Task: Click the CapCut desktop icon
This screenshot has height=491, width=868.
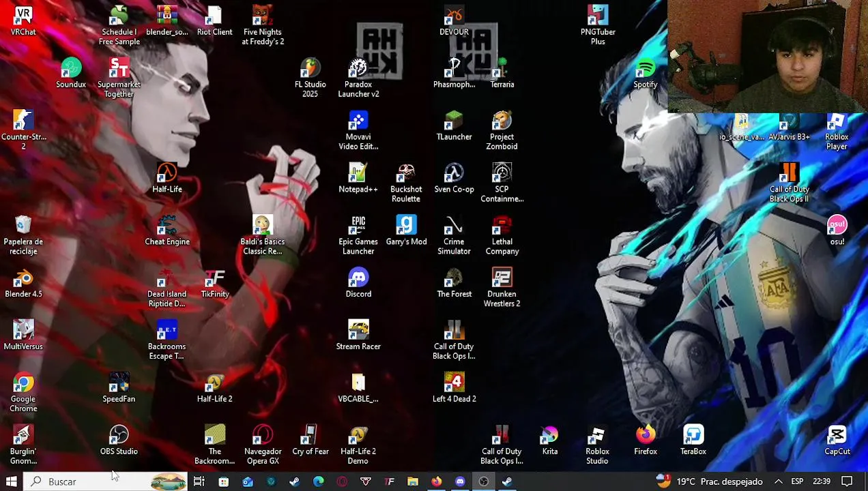Action: 837,441
